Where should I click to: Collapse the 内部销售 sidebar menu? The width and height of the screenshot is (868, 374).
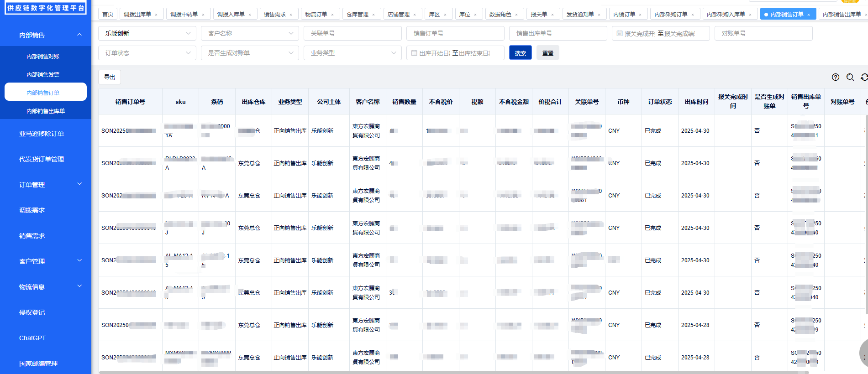(x=79, y=35)
